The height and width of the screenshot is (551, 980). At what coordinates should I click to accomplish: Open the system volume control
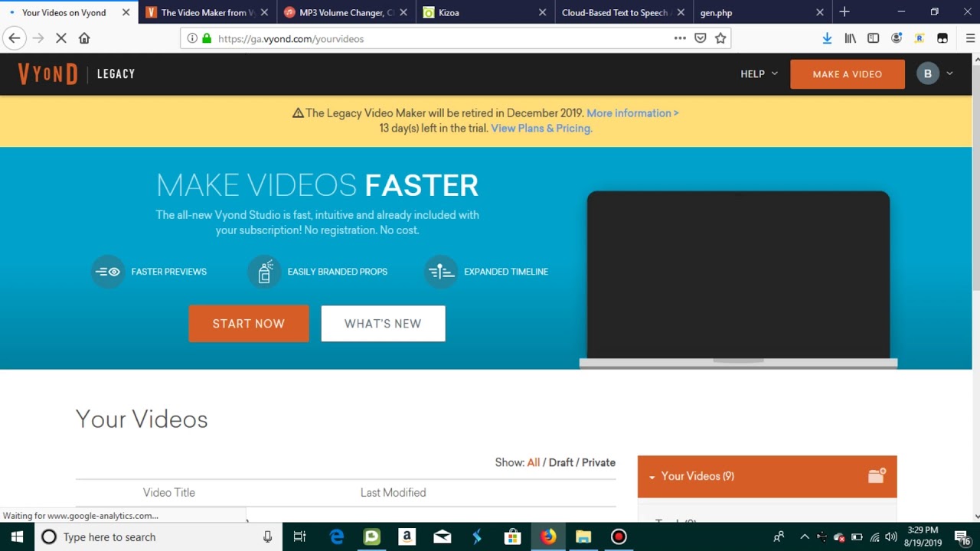891,537
